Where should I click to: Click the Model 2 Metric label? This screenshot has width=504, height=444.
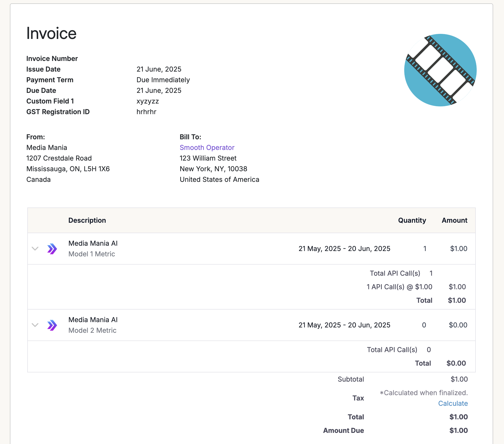92,330
